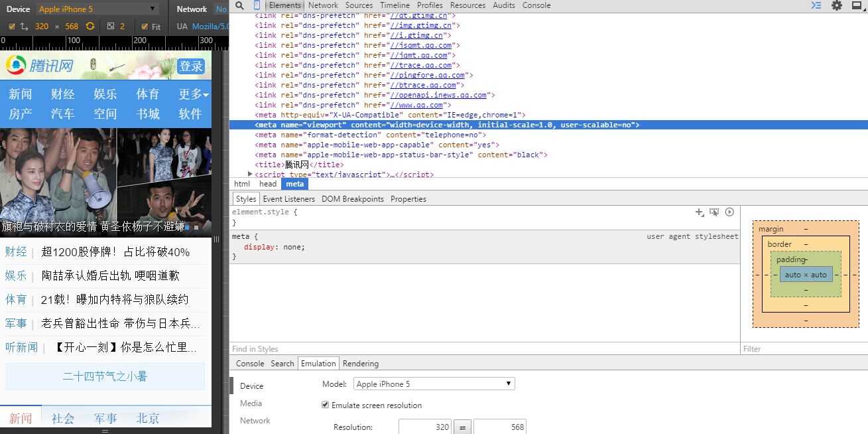Click the swap resolution button in Emulation
Image resolution: width=868 pixels, height=434 pixels.
[x=462, y=427]
